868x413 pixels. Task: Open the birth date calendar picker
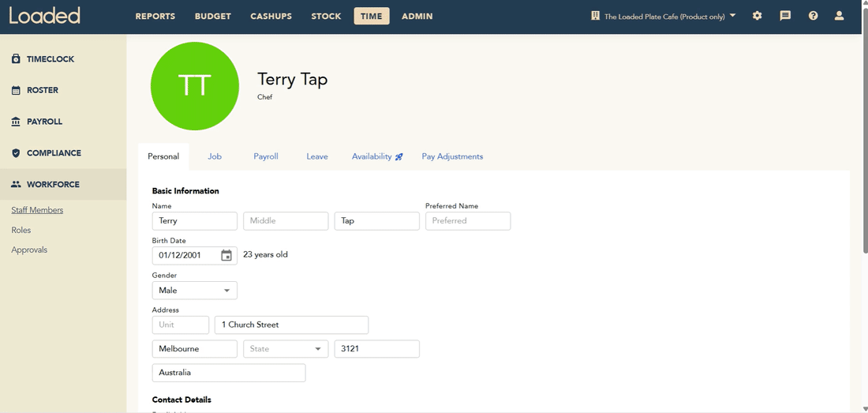click(x=226, y=255)
